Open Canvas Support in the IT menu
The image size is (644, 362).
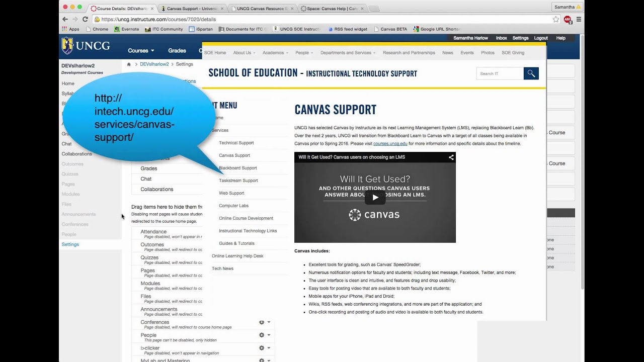click(234, 155)
